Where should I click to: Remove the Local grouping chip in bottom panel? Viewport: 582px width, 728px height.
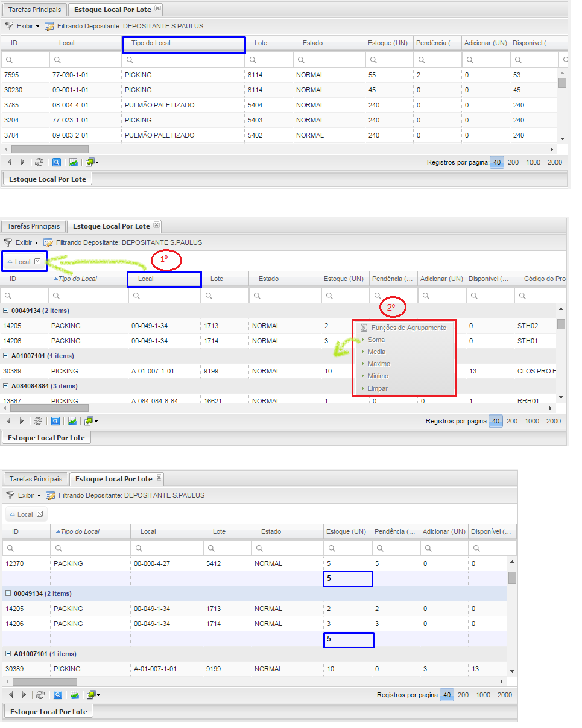point(40,514)
